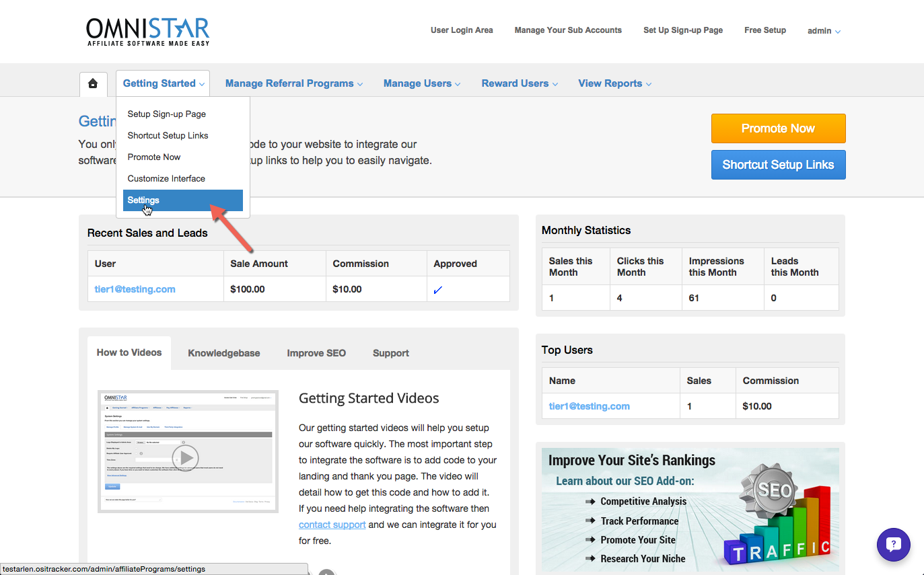Click the SEO Add-on traffic banner

click(x=690, y=510)
